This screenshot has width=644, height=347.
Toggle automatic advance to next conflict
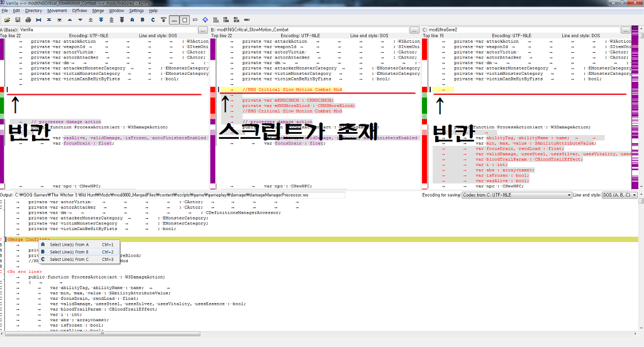(x=164, y=20)
